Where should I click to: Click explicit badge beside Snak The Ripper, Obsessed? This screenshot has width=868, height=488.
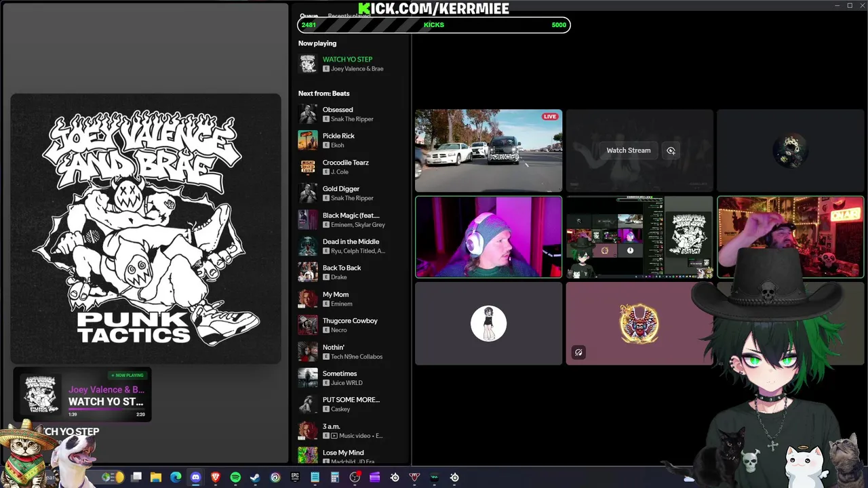(x=326, y=119)
